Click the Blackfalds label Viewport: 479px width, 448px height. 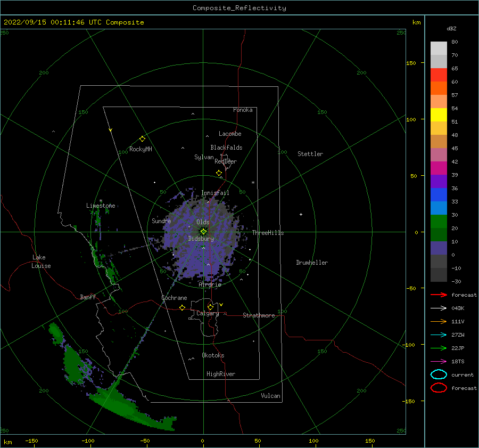[226, 148]
